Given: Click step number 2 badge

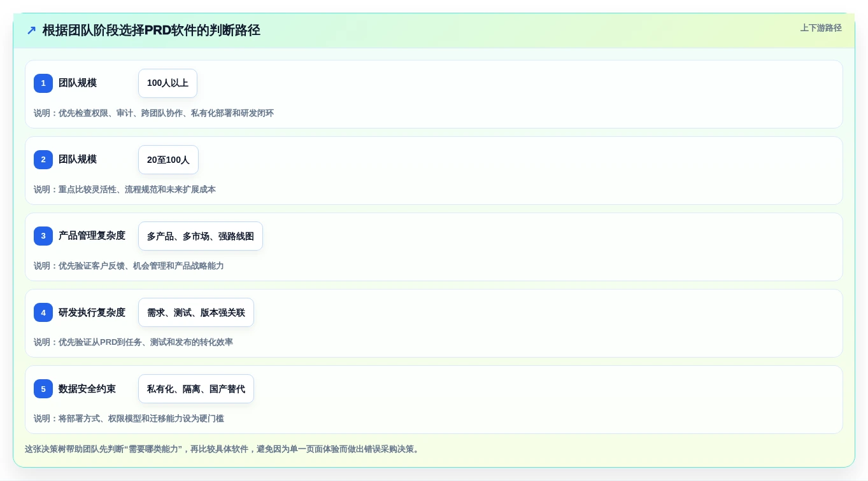Looking at the screenshot, I should coord(43,160).
